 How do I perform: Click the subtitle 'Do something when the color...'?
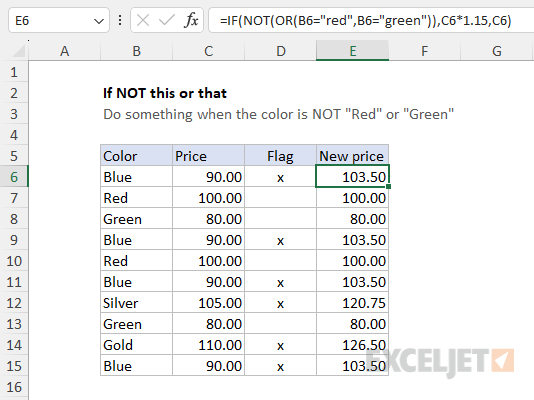pos(278,114)
